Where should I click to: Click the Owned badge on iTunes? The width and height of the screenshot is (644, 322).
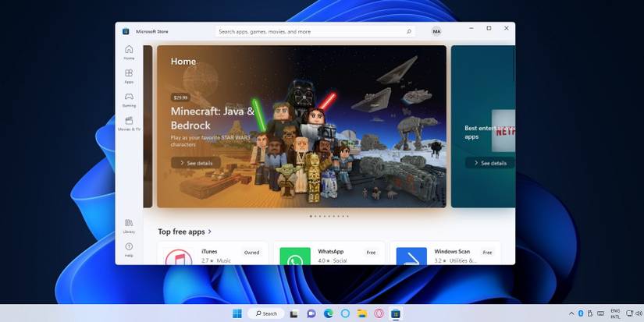[x=252, y=253]
